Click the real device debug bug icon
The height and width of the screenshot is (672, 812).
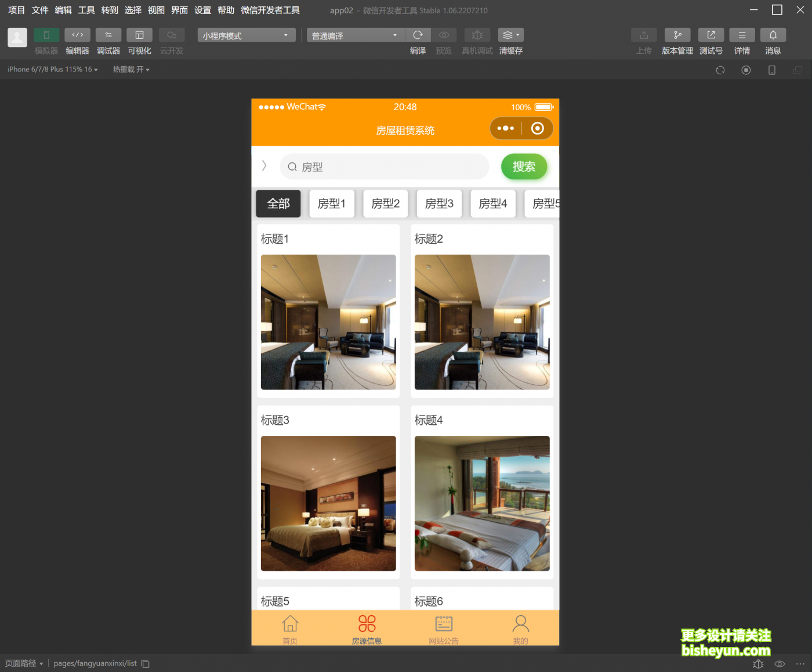[477, 35]
